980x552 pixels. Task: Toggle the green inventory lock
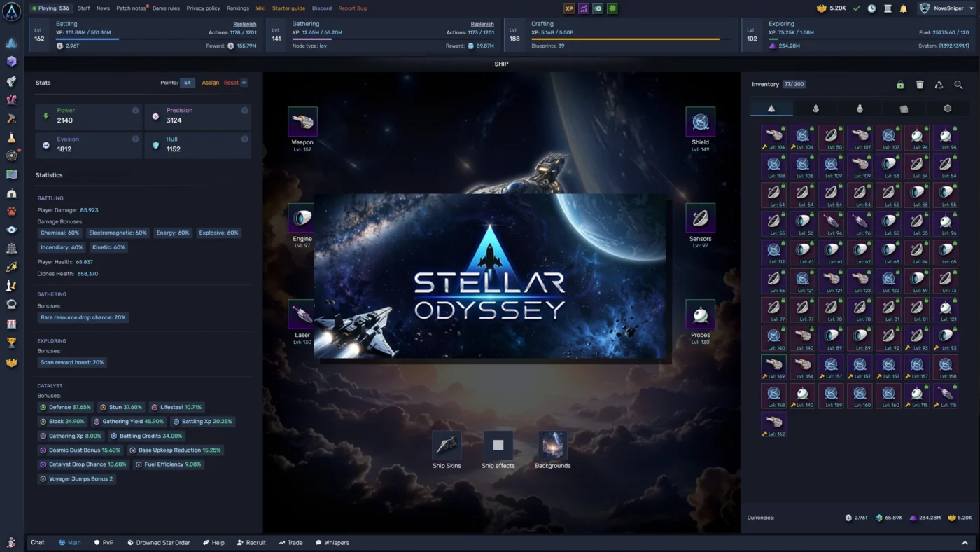pyautogui.click(x=900, y=85)
